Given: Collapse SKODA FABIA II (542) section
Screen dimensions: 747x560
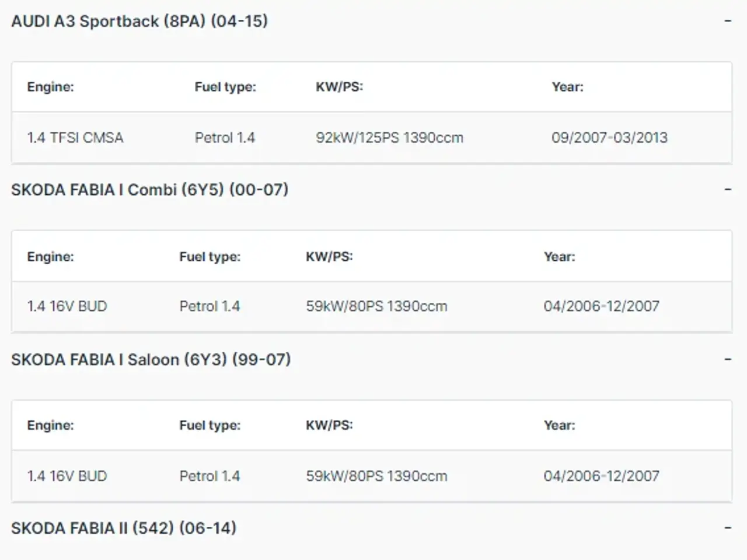Looking at the screenshot, I should pos(728,528).
